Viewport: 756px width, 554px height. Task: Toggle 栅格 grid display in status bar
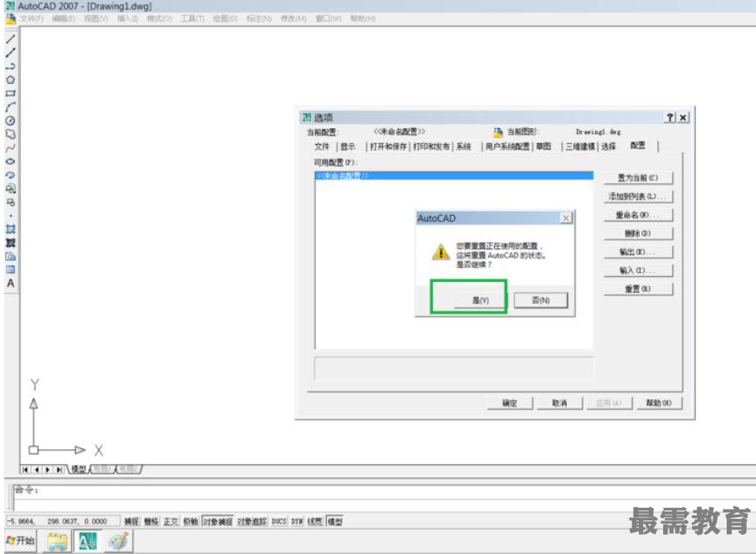pyautogui.click(x=151, y=521)
